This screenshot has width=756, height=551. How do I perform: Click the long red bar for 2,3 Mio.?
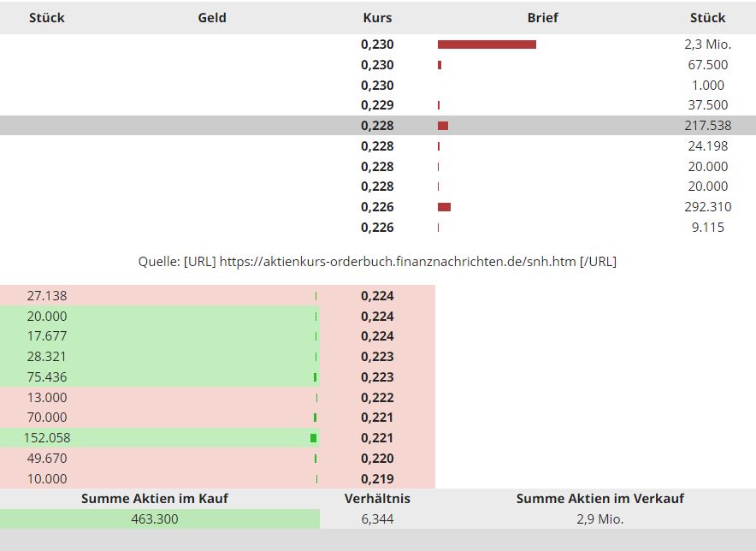pyautogui.click(x=487, y=44)
